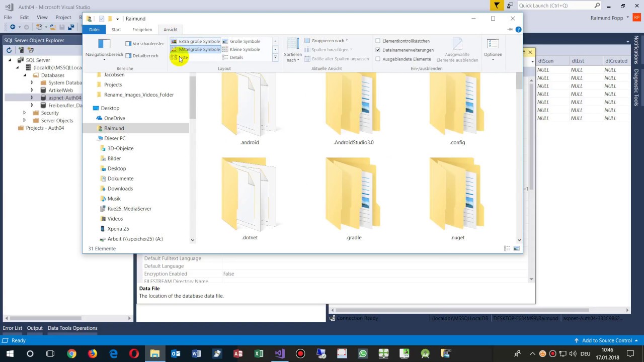Click the Visual Studio feedback filter icon
Screen dimensions: 644x362
point(497,6)
